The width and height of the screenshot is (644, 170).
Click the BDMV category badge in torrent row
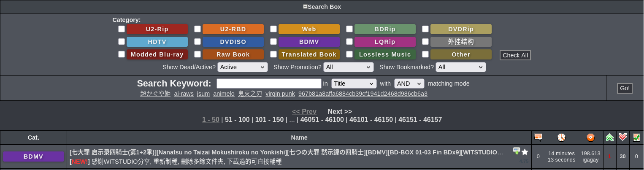[x=33, y=157]
